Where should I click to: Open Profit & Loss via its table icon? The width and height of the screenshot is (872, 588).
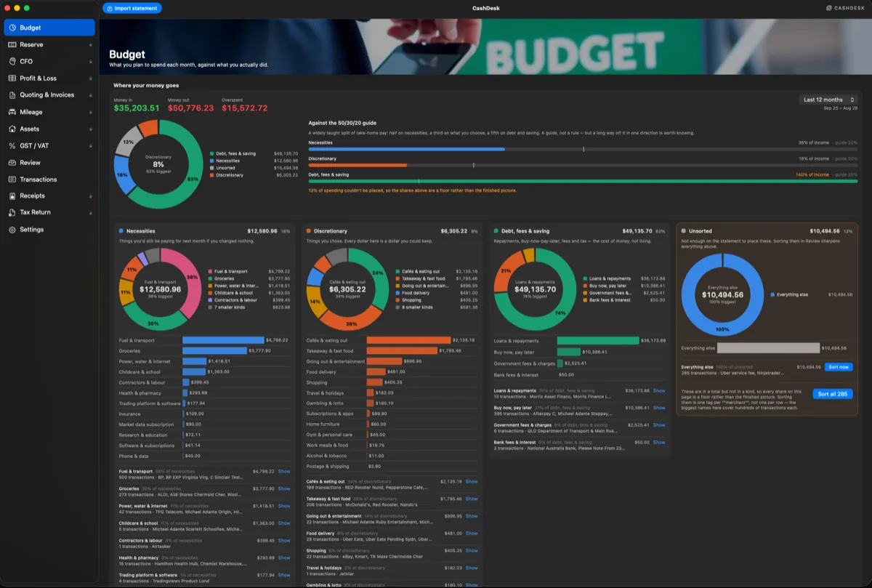[12, 78]
